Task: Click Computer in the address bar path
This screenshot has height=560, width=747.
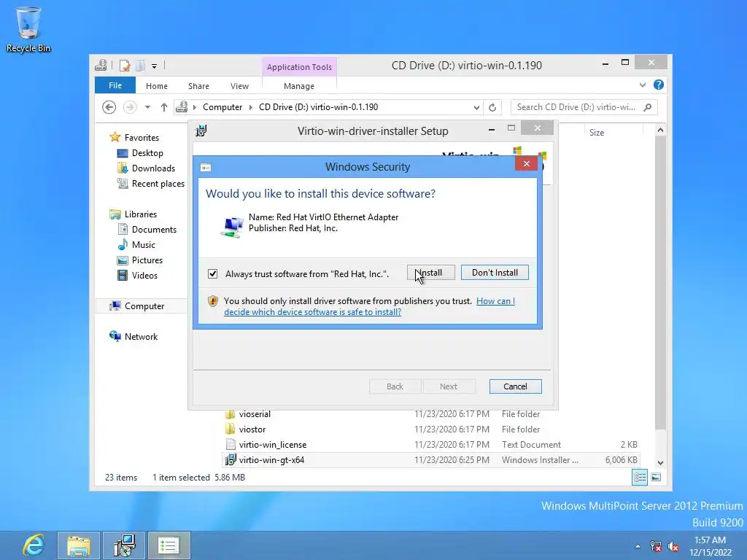Action: pos(222,107)
